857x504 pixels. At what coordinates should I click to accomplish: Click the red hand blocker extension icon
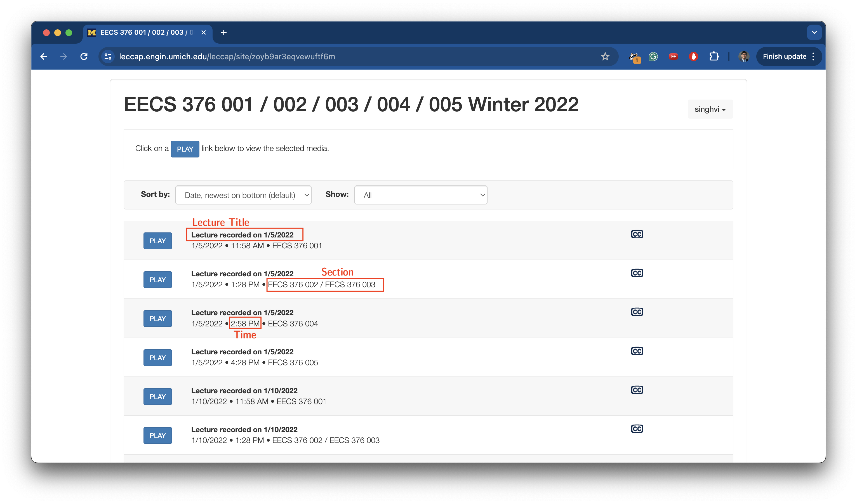click(x=693, y=56)
